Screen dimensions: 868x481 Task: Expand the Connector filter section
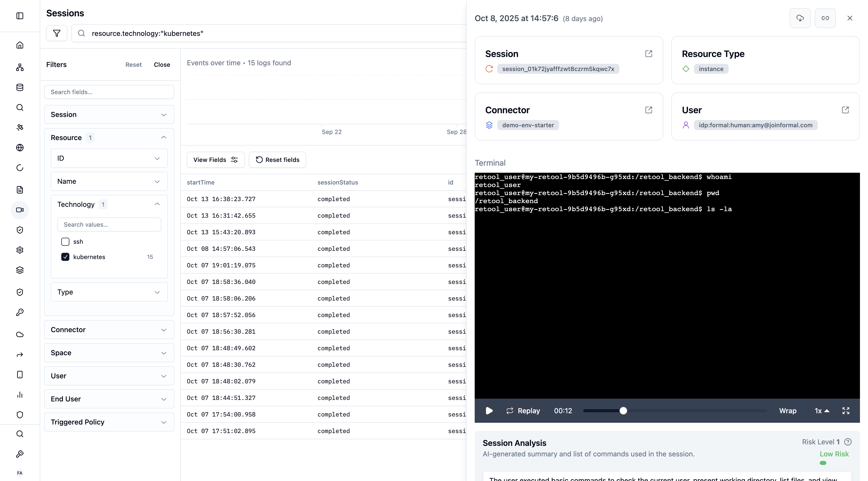(x=109, y=329)
